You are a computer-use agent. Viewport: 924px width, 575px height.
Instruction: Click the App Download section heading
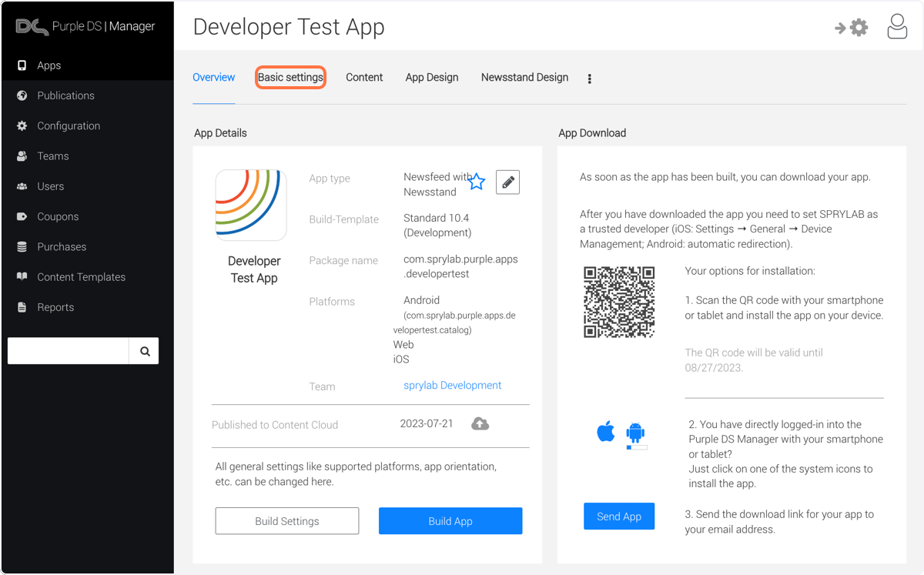point(592,132)
